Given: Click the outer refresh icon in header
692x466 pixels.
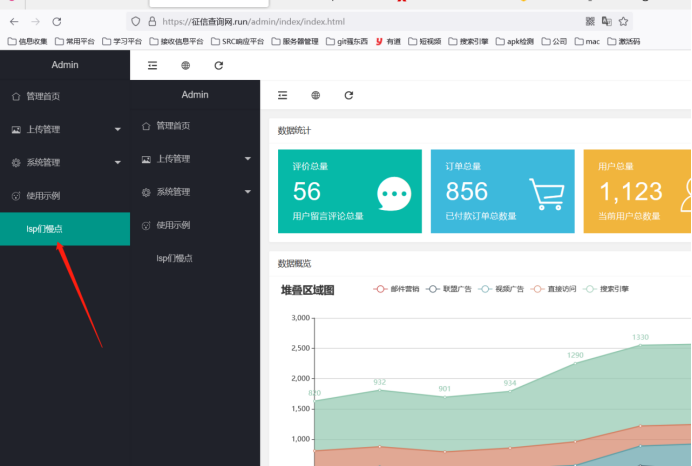Looking at the screenshot, I should 218,65.
